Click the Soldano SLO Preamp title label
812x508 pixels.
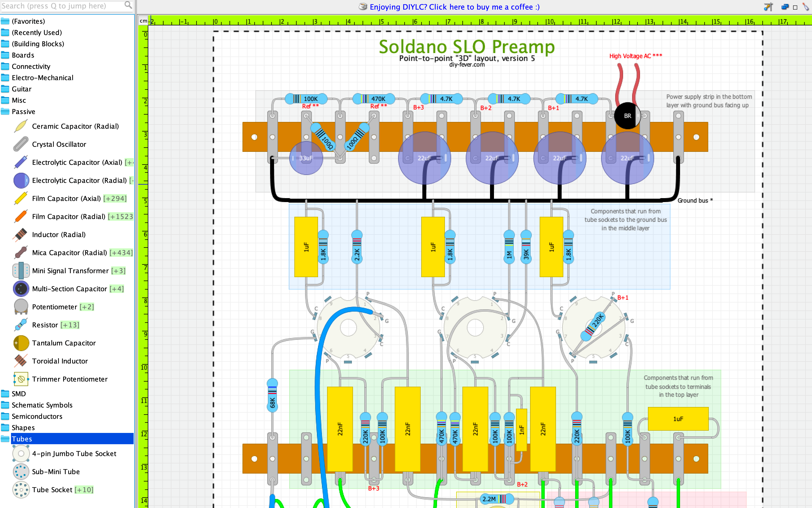point(467,46)
